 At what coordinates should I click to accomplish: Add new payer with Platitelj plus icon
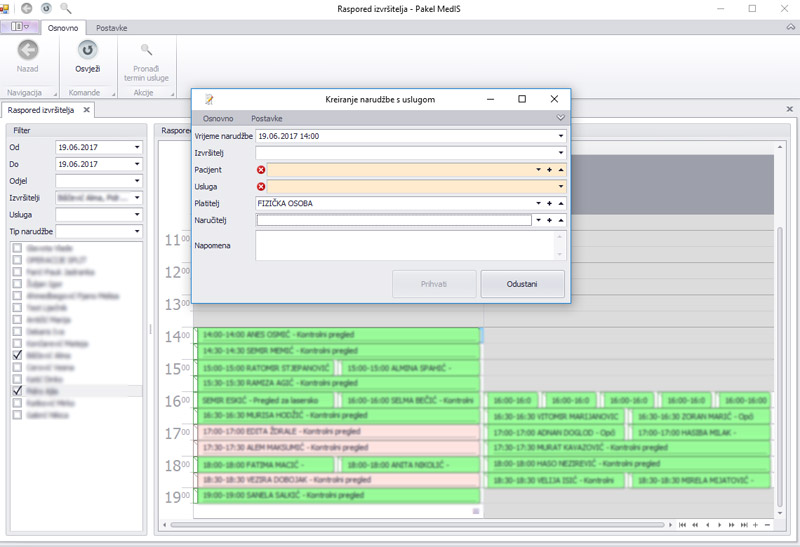pyautogui.click(x=549, y=204)
